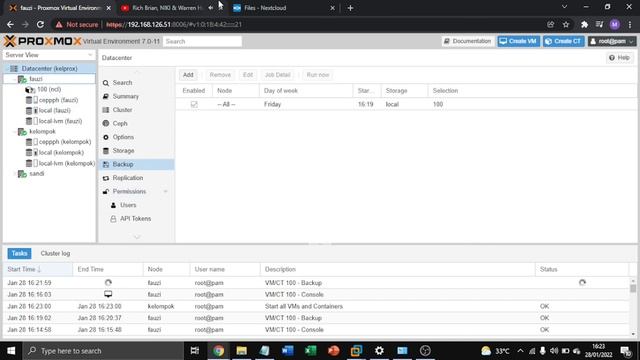Screen dimensions: 640x360
Task: Open Word from the taskbar
Action: (287, 351)
